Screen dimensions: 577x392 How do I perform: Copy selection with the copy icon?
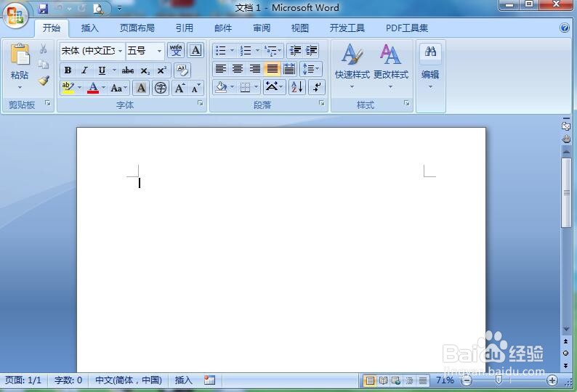coord(44,65)
